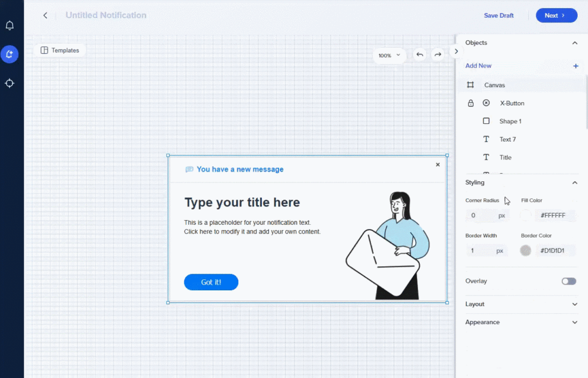
Task: Click the Shape 1 square icon
Action: coord(487,121)
